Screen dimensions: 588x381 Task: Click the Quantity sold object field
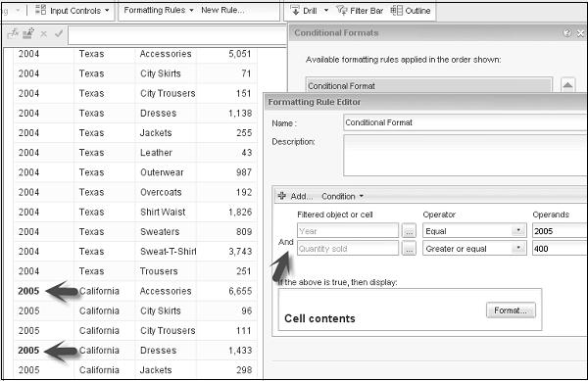tap(348, 249)
